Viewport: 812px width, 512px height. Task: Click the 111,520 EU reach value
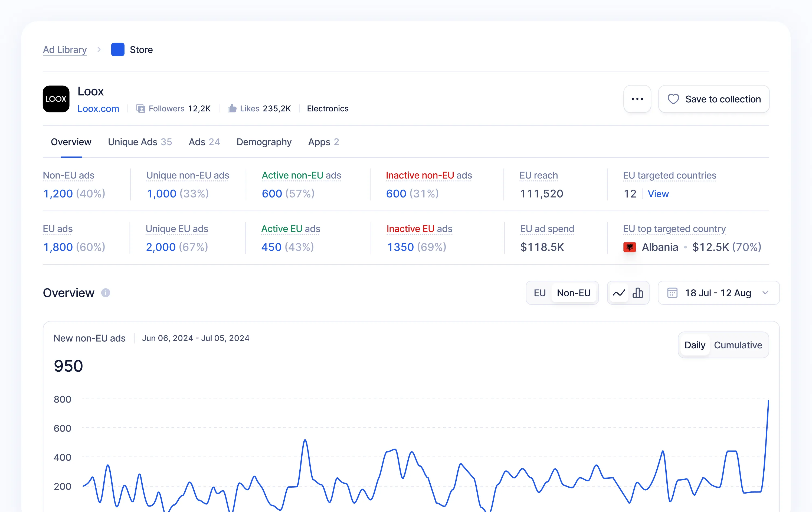542,193
